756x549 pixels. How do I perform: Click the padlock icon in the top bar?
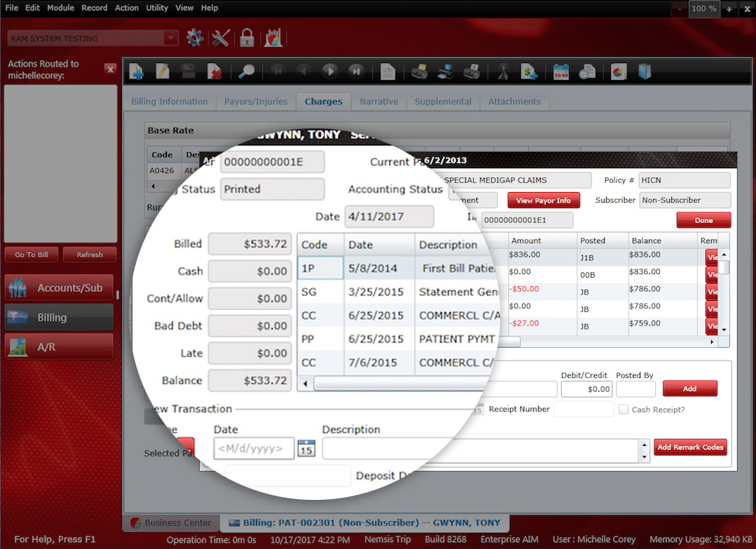tap(247, 38)
